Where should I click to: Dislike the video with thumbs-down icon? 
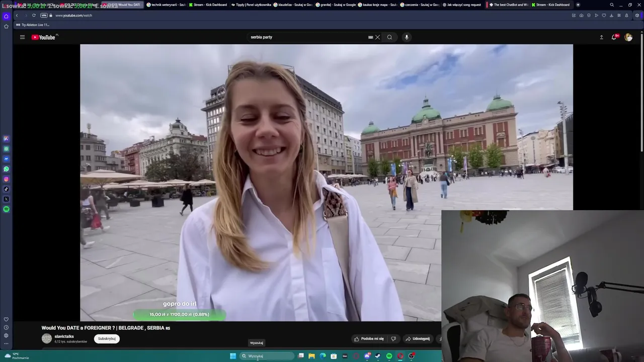pyautogui.click(x=393, y=339)
